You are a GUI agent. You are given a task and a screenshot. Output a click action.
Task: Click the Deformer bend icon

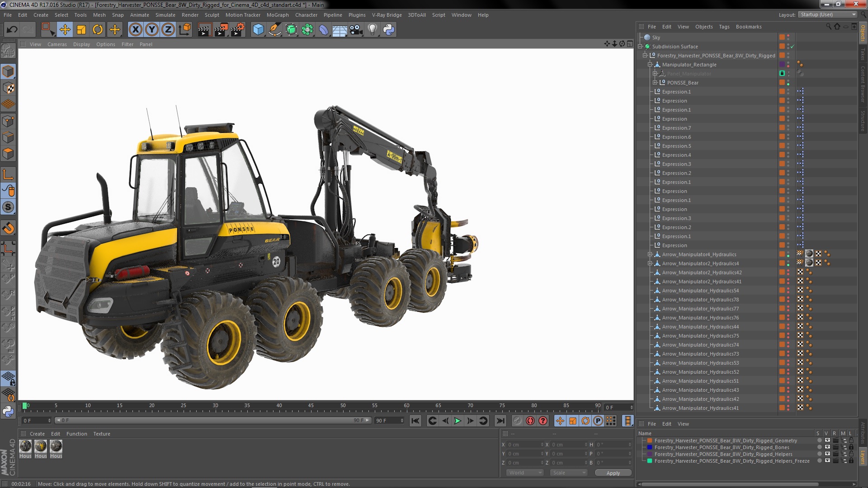(324, 30)
